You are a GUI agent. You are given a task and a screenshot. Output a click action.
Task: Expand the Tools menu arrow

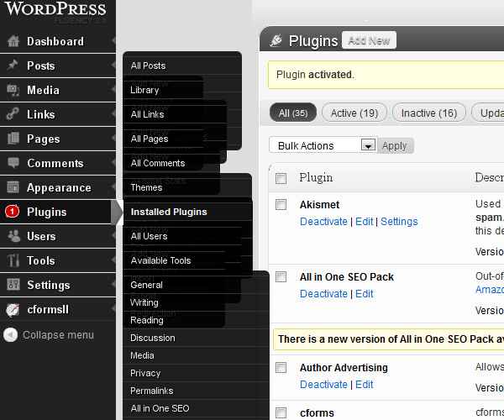tap(113, 260)
